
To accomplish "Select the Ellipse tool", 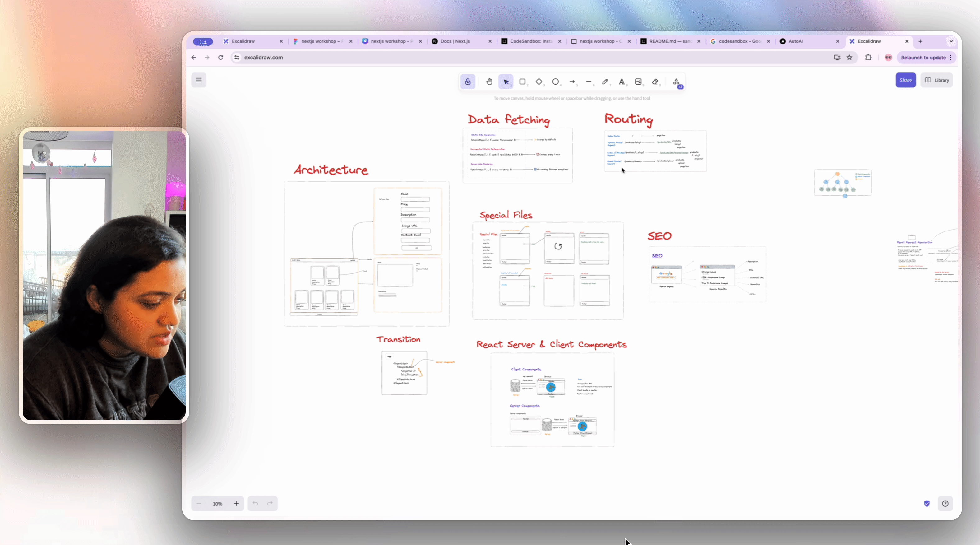I will click(x=556, y=82).
